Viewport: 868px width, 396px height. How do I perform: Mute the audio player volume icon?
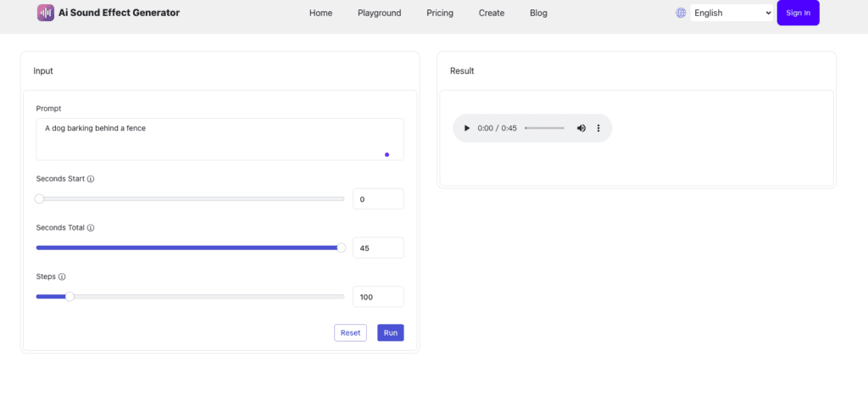tap(581, 129)
